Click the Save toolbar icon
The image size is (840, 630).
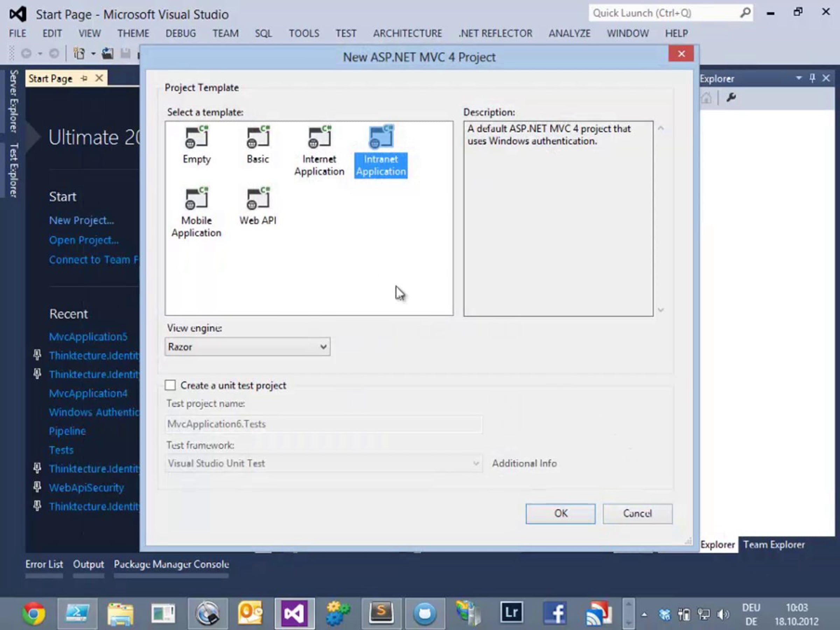pos(125,54)
